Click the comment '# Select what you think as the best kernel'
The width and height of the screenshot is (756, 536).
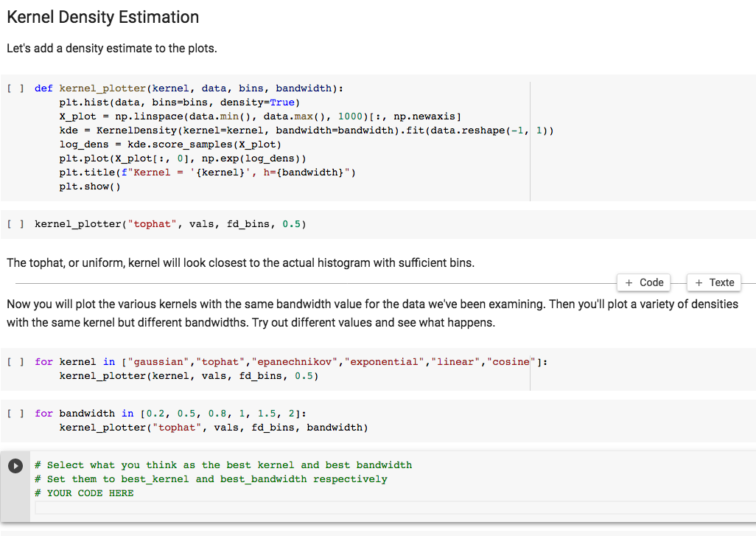pyautogui.click(x=223, y=465)
